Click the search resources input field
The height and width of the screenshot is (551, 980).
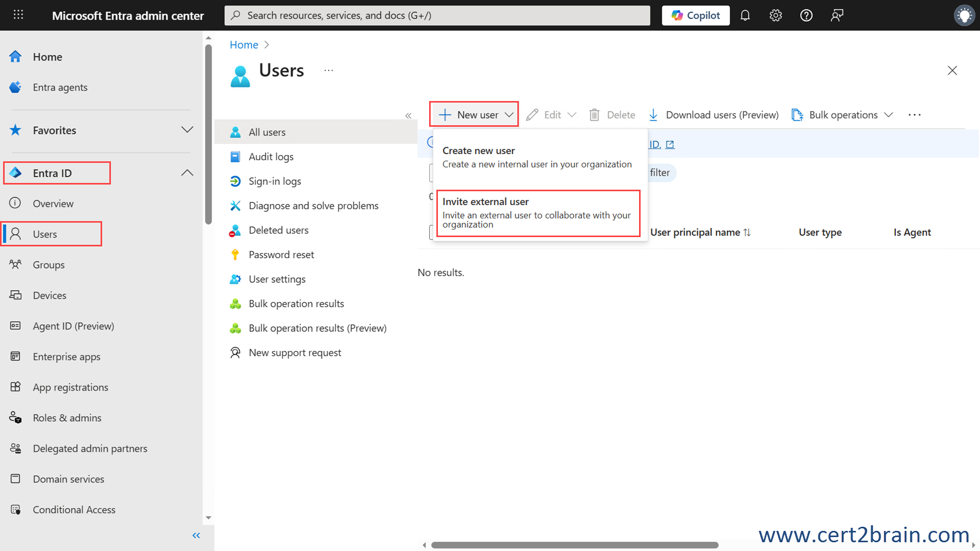[437, 15]
